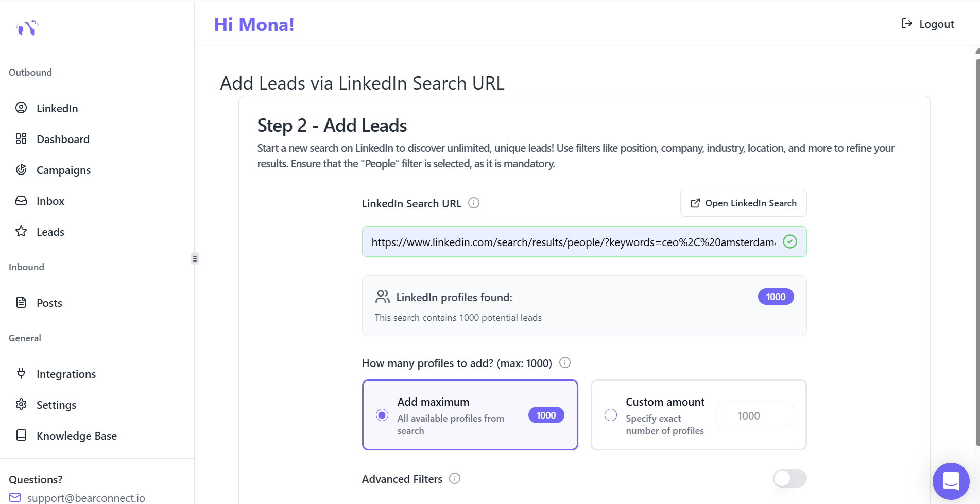Click the Advanced Filters info icon
Viewport: 980px width, 504px height.
[x=455, y=479]
